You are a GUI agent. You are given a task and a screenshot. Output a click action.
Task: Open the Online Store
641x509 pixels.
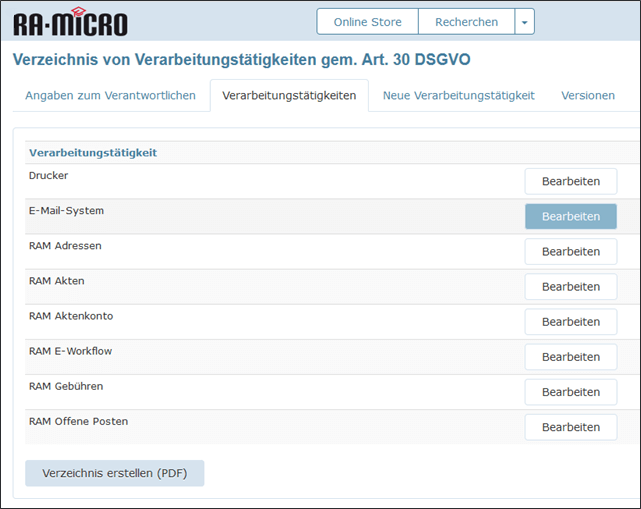click(367, 22)
